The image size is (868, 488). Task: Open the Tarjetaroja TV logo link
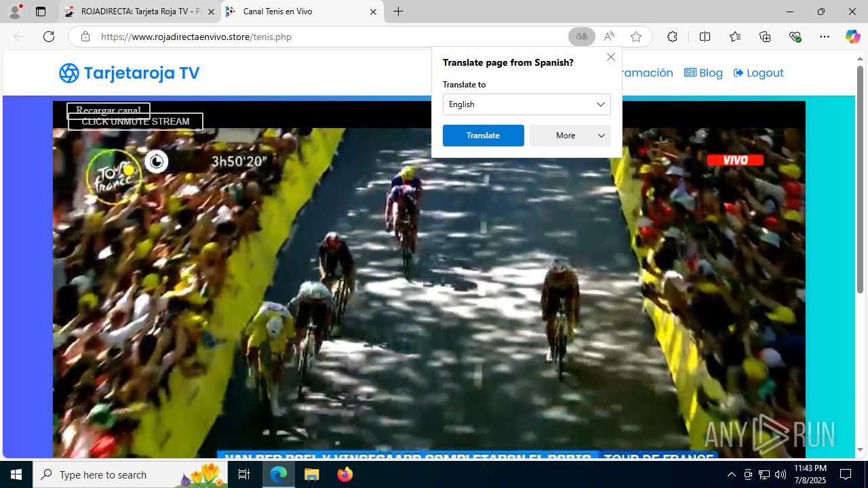pos(130,73)
